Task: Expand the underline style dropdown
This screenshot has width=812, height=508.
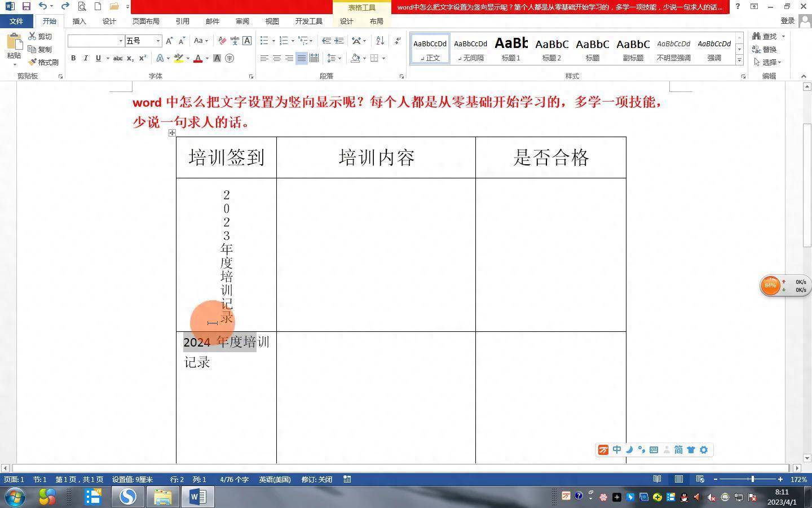Action: point(107,58)
